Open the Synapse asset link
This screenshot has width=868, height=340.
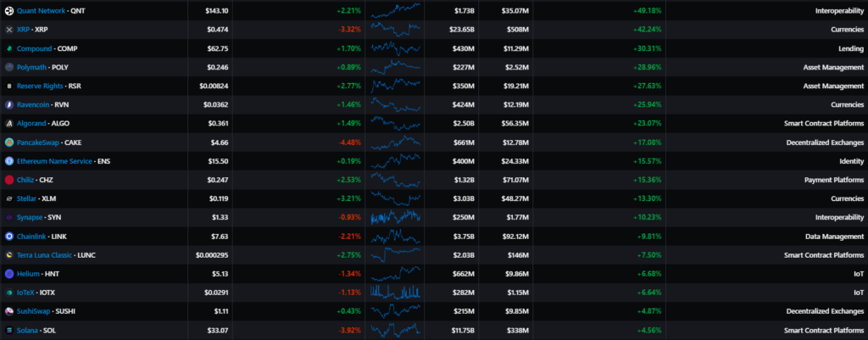pos(30,217)
